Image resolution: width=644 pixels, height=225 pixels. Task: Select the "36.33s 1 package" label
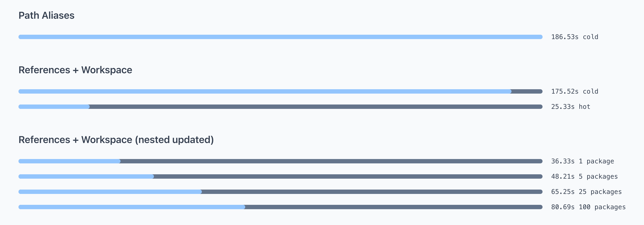pos(582,161)
